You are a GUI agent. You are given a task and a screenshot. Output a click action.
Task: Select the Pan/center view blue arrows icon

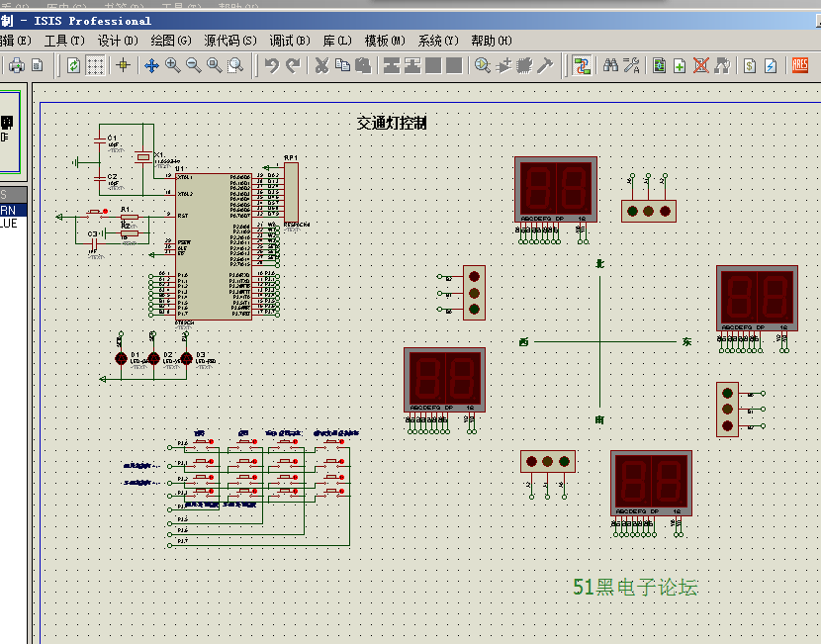(x=152, y=65)
